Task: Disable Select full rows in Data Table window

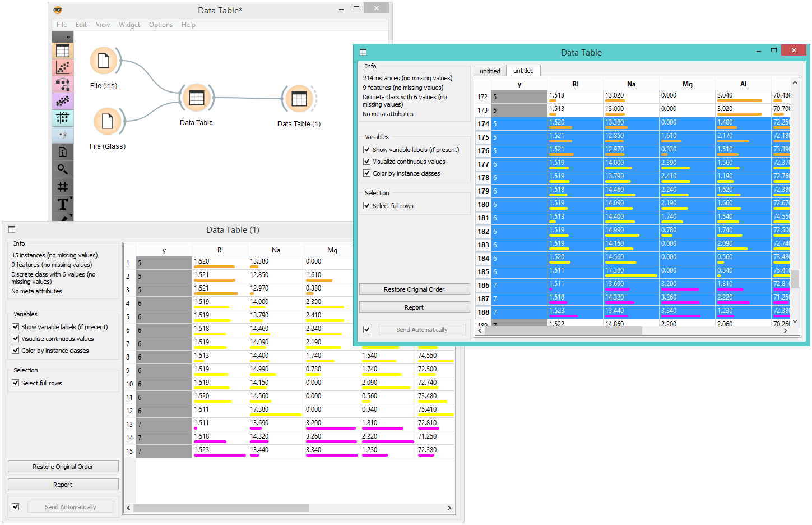Action: click(367, 205)
